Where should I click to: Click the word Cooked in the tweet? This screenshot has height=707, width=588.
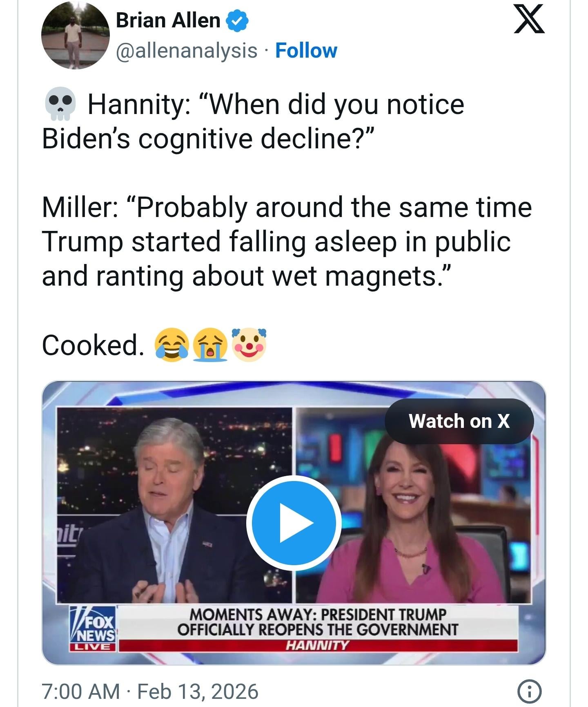[92, 345]
